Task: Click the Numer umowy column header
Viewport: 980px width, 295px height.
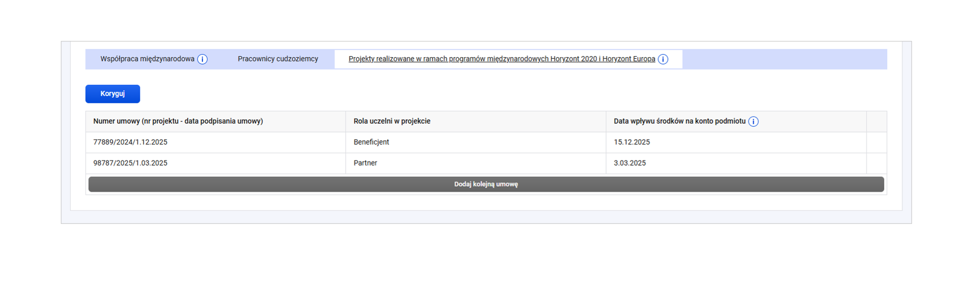Action: [x=178, y=122]
